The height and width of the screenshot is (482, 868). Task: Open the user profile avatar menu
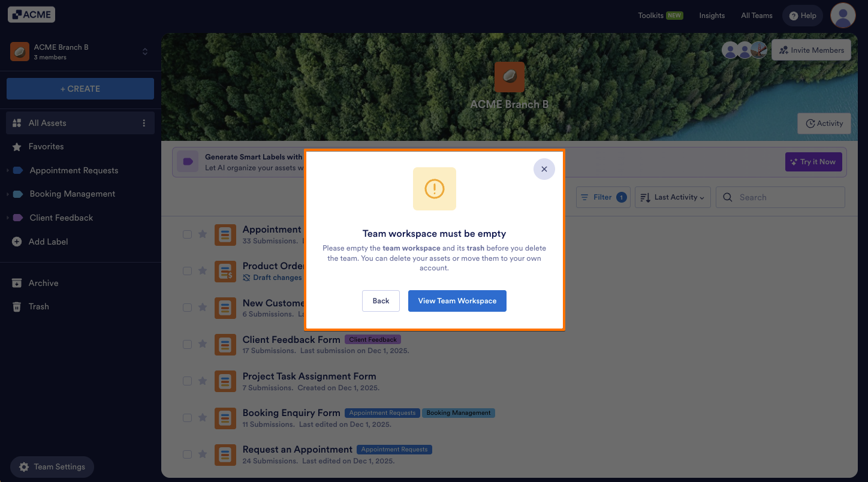(x=843, y=16)
